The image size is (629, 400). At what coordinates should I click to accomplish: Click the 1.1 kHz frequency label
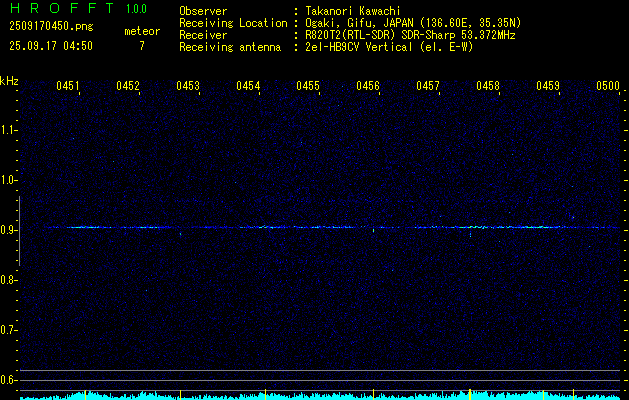point(8,130)
